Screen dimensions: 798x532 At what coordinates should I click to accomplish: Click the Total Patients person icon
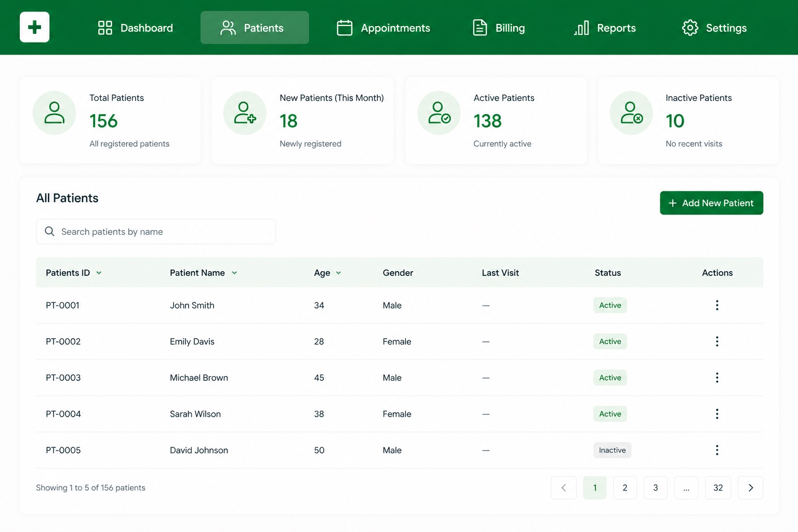(55, 113)
